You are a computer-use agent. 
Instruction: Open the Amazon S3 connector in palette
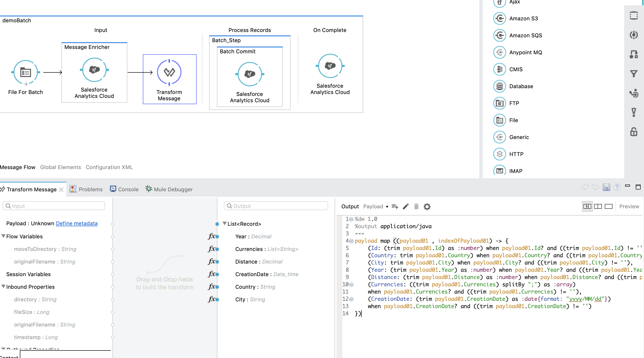click(524, 18)
